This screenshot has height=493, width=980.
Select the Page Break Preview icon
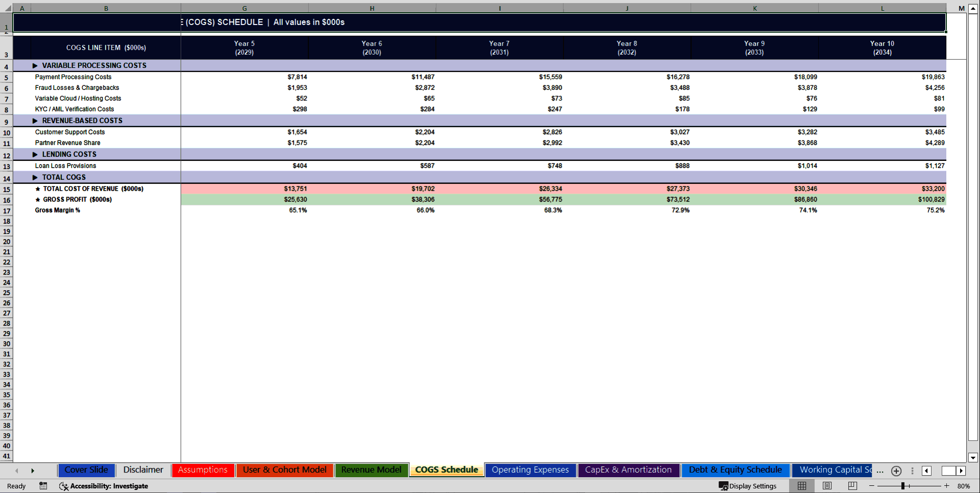pyautogui.click(x=852, y=486)
